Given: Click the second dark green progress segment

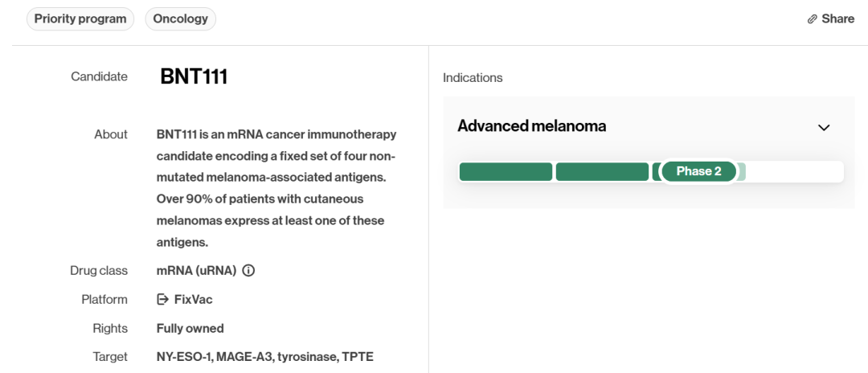Looking at the screenshot, I should click(x=602, y=171).
